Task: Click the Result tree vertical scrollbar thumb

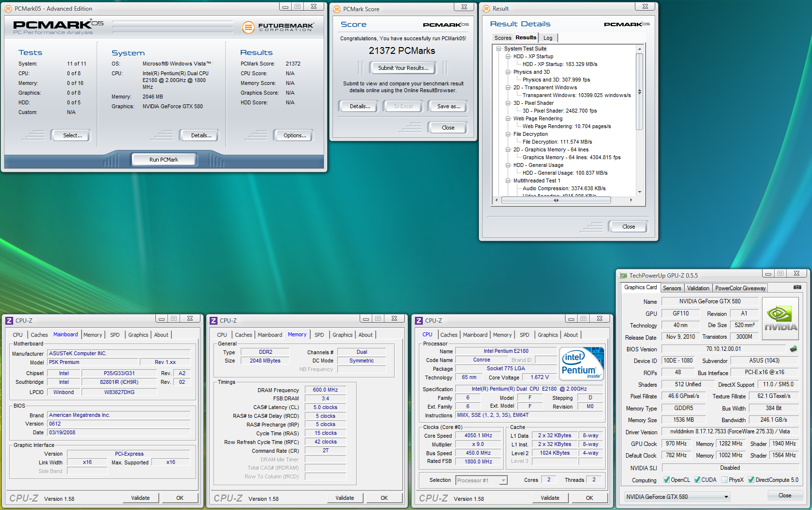Action: point(639,92)
